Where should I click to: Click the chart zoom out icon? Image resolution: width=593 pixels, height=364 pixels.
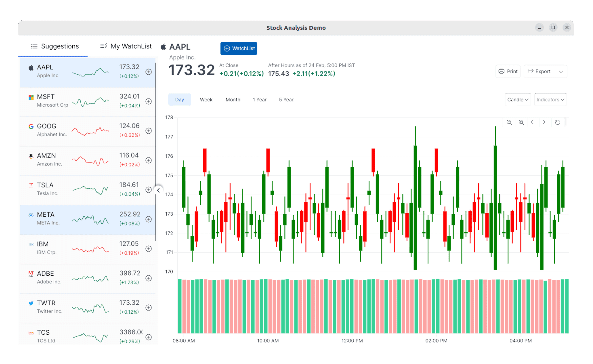(509, 122)
